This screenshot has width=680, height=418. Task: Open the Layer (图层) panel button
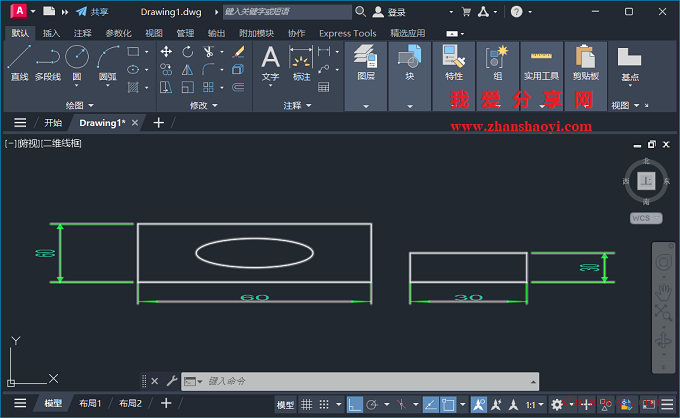coord(366,63)
